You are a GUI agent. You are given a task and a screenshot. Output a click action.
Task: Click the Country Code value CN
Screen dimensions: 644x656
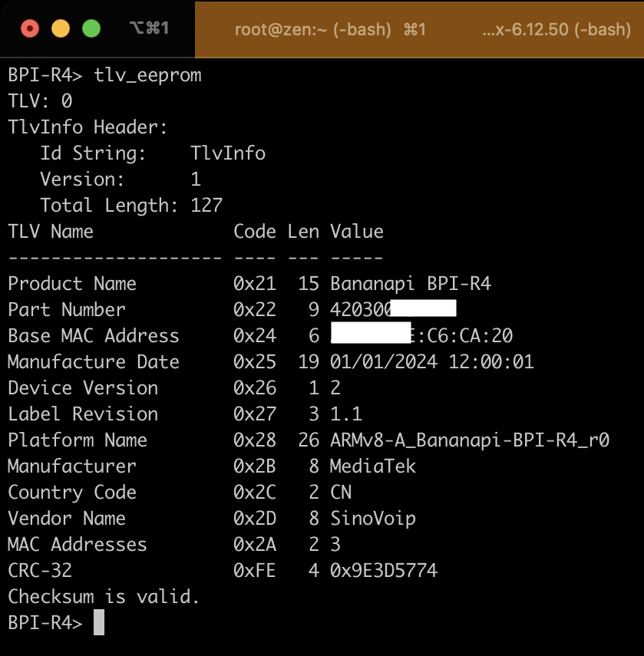click(x=341, y=493)
